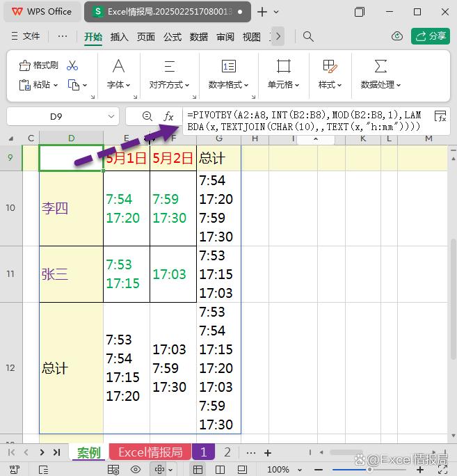Open the Name Box dropdown for D9
This screenshot has width=457, height=476.
tap(111, 117)
